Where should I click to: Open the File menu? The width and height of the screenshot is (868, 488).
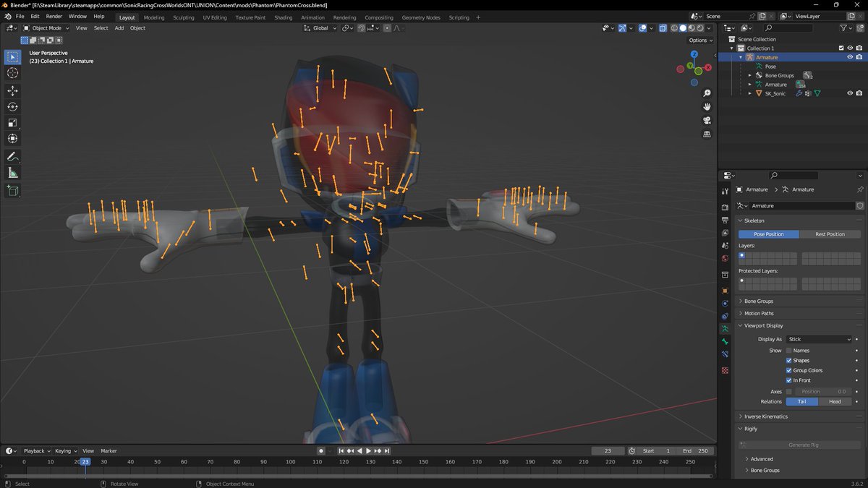coord(20,16)
